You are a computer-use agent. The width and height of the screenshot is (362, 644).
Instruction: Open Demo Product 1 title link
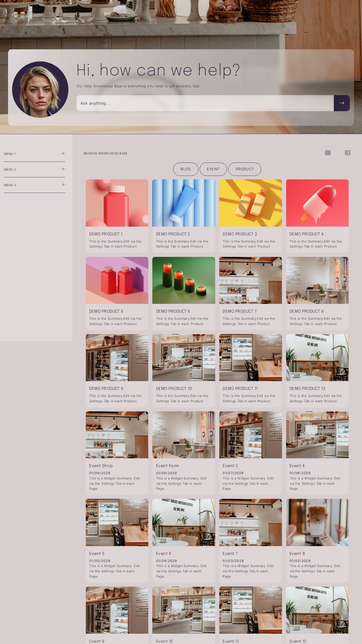106,234
